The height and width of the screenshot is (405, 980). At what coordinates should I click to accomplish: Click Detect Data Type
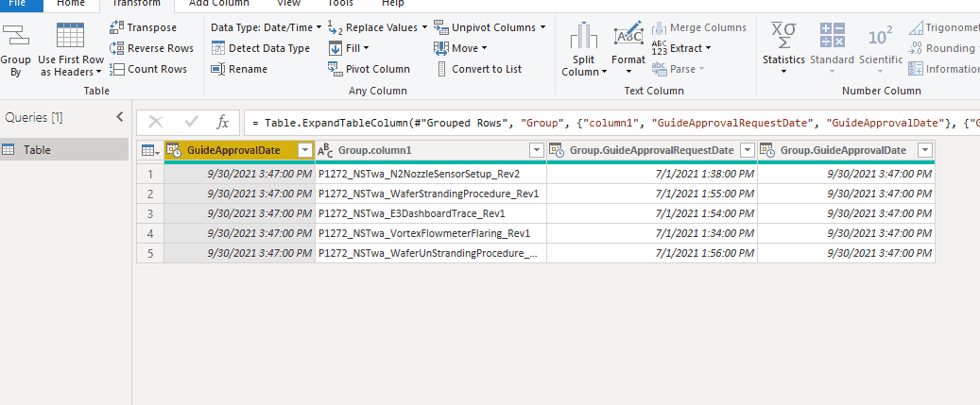[261, 48]
